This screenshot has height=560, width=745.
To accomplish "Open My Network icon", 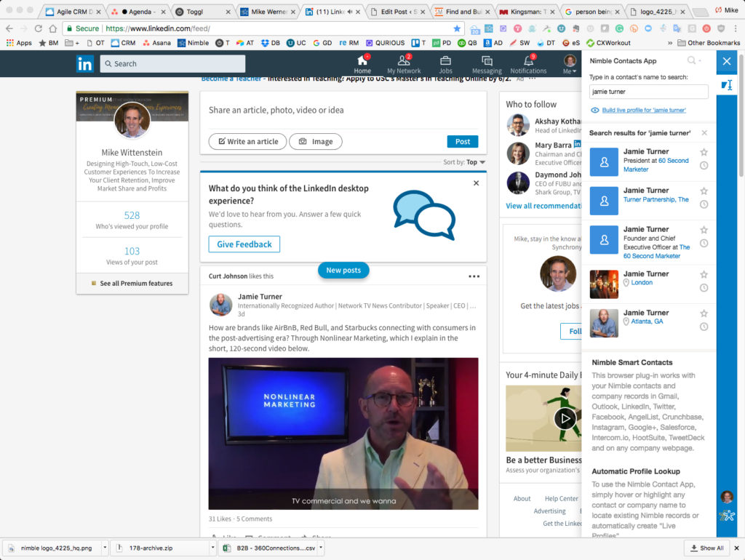I will point(404,64).
